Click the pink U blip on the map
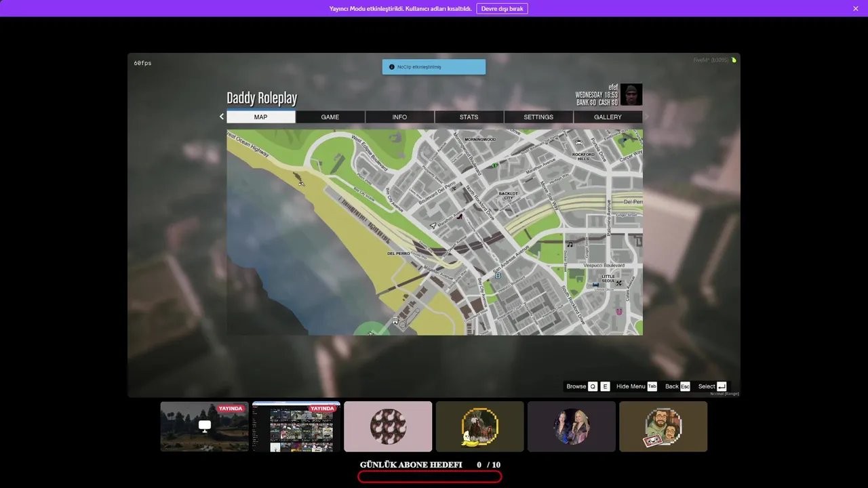 point(618,312)
